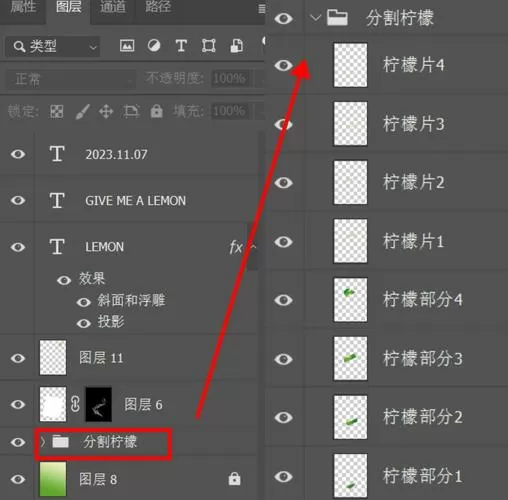Select the 柠檬片2 thumbnail
This screenshot has height=500, width=508.
pyautogui.click(x=350, y=182)
